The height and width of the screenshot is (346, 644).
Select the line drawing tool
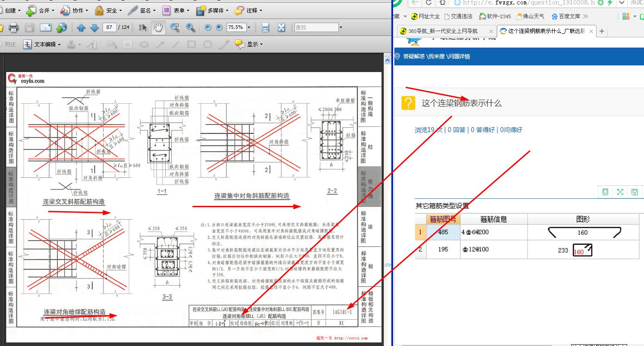[176, 44]
